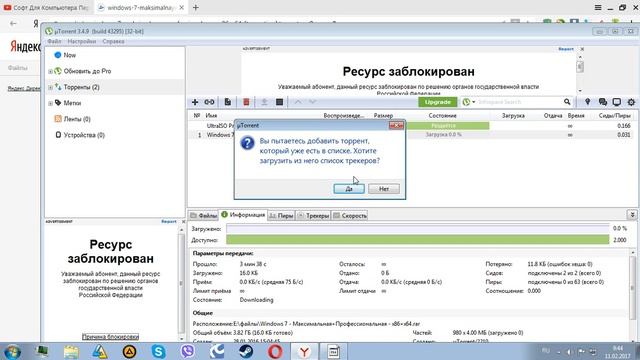Click Причина блокировки link in sidebar ad
Viewport: 640px width, 360px height.
[110, 337]
